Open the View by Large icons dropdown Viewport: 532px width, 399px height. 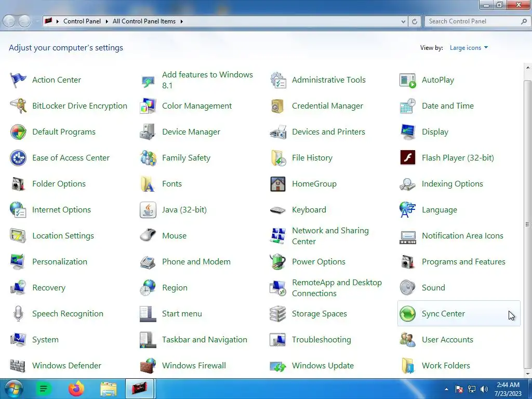click(469, 48)
